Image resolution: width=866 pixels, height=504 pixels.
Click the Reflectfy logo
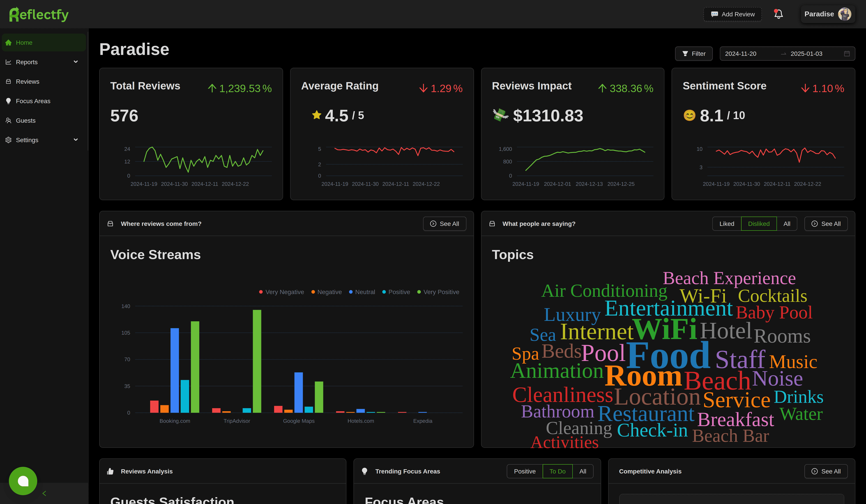pos(39,14)
